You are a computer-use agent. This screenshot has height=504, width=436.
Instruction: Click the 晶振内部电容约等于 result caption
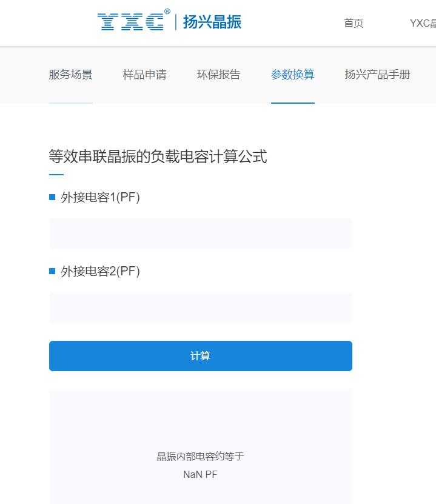tap(200, 457)
